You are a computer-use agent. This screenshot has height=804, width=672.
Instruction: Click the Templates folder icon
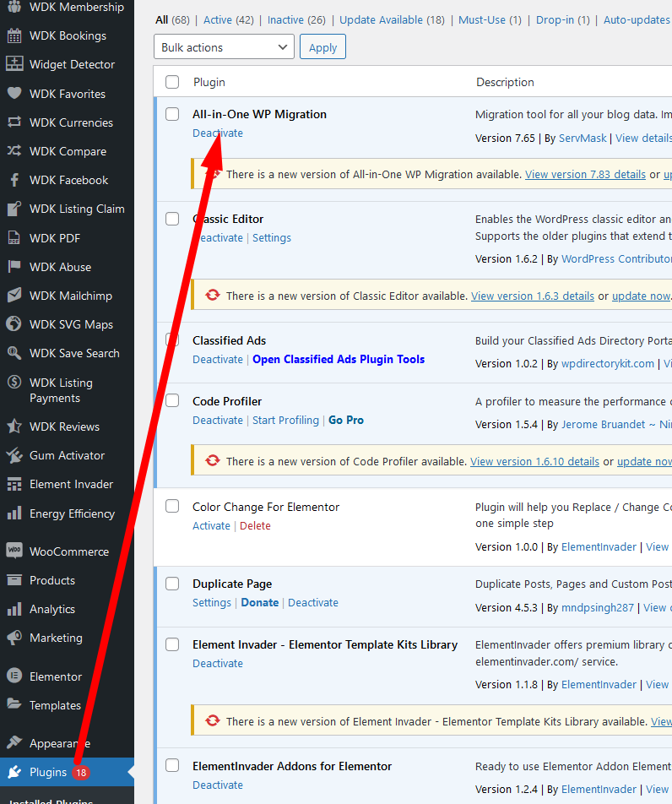14,704
